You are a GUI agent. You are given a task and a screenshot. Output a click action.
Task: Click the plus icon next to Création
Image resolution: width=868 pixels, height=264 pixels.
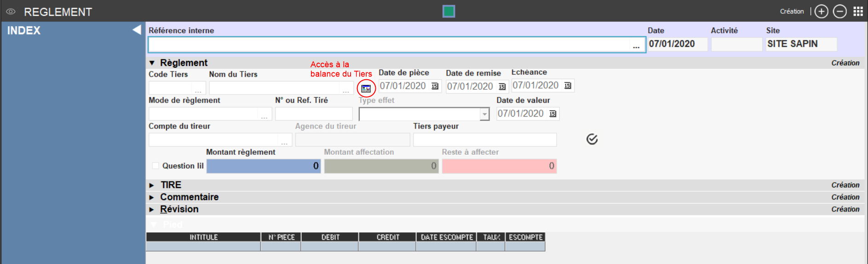(x=821, y=12)
